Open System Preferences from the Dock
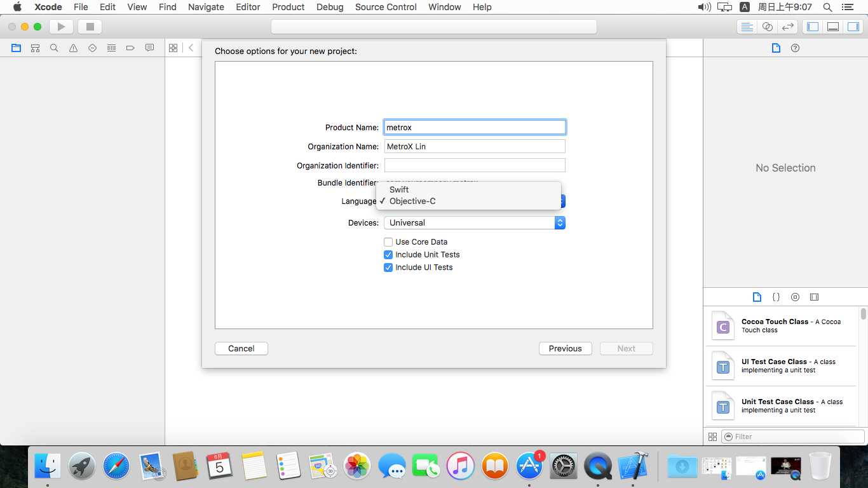Viewport: 868px width, 488px height. pos(564,466)
